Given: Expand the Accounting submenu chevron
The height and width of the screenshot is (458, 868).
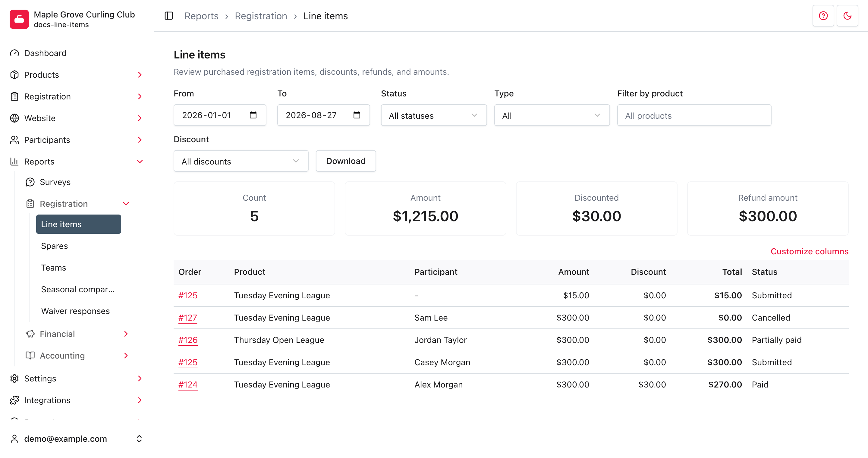Looking at the screenshot, I should [x=126, y=356].
